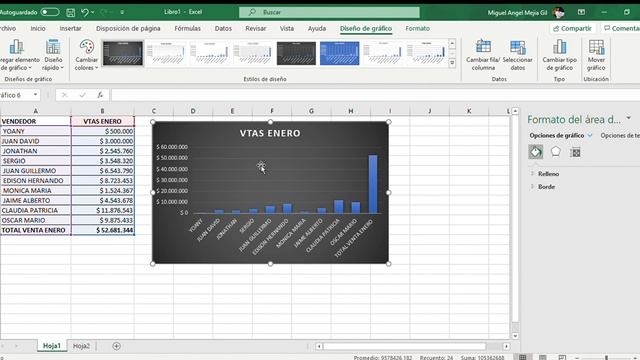Select the cell with $ 52.681.344
Viewport: 640px width, 360px height.
102,230
